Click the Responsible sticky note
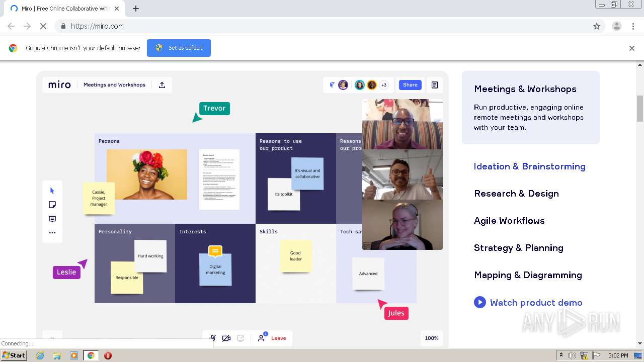This screenshot has height=362, width=644. click(127, 278)
